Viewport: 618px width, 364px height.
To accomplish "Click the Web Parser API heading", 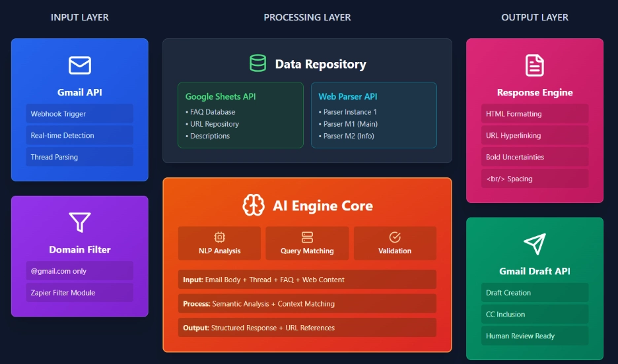I will point(347,96).
